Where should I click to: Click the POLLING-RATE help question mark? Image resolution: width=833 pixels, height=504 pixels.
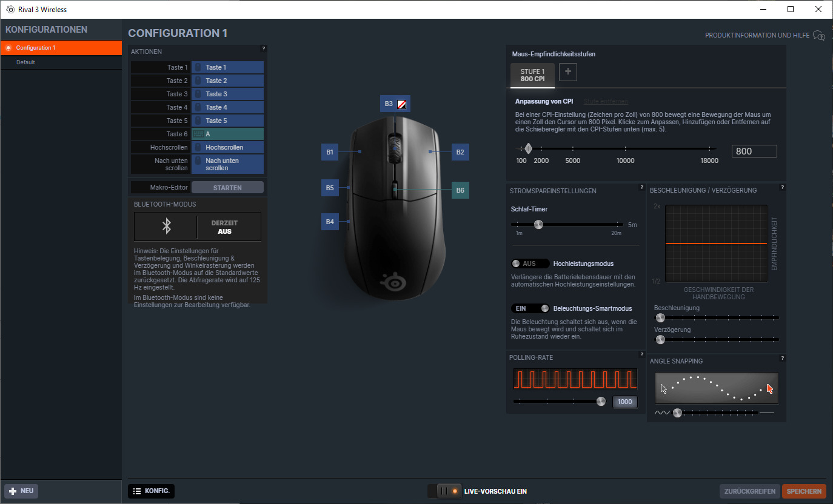(x=642, y=354)
